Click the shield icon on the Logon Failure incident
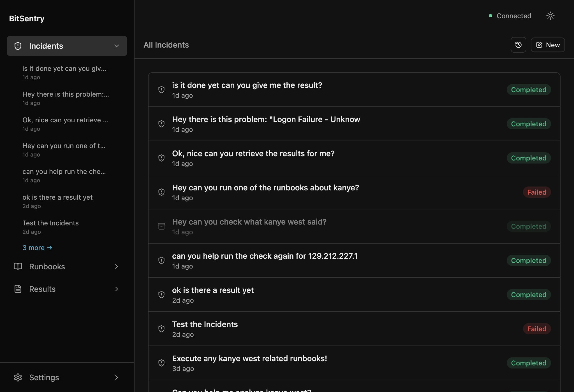Viewport: 574px width, 392px height. [x=161, y=123]
